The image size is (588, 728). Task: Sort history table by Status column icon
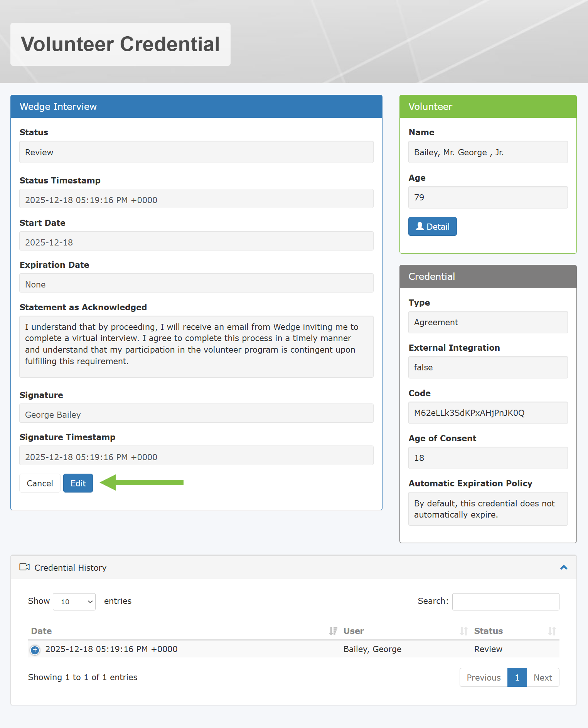pyautogui.click(x=552, y=631)
